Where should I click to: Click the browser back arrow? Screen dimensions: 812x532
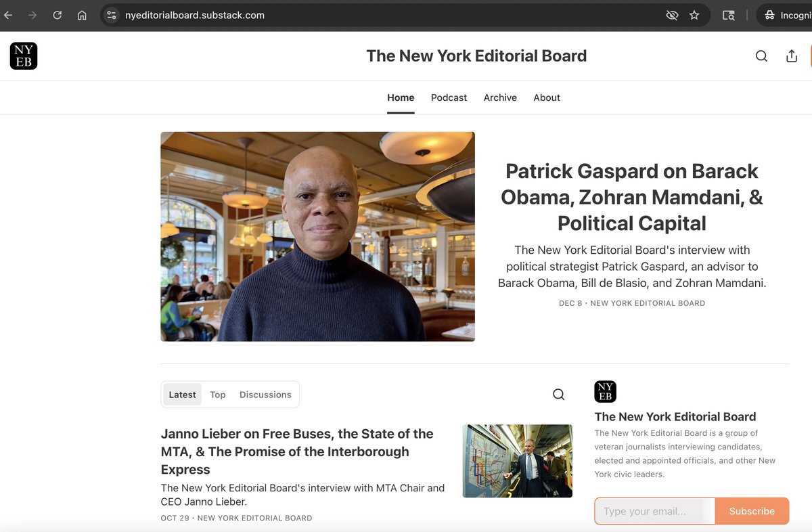click(x=8, y=15)
